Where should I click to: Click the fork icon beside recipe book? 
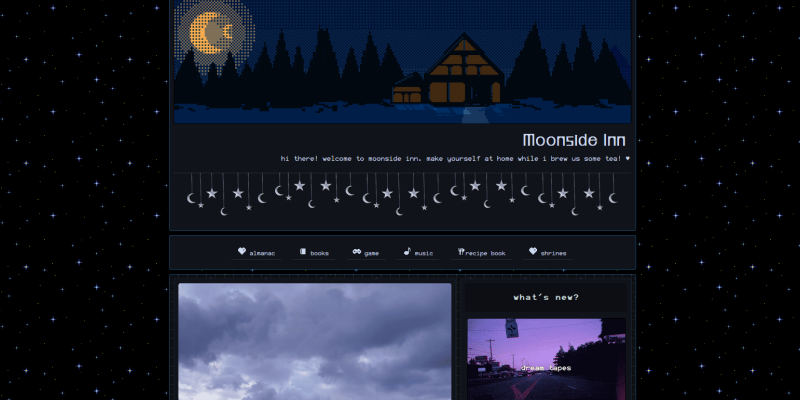click(x=461, y=252)
